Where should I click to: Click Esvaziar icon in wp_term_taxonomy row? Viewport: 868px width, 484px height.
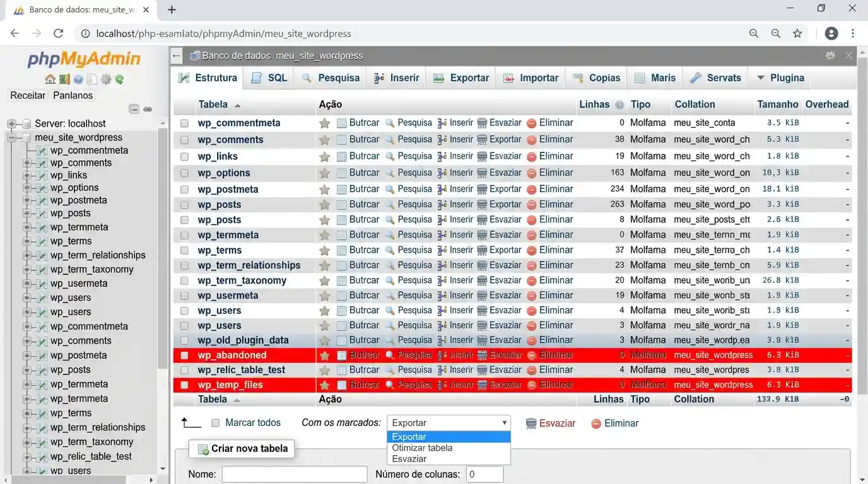pos(482,280)
